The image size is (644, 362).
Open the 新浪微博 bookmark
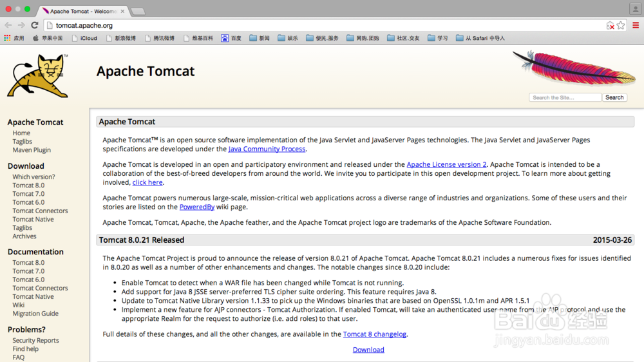(x=121, y=38)
